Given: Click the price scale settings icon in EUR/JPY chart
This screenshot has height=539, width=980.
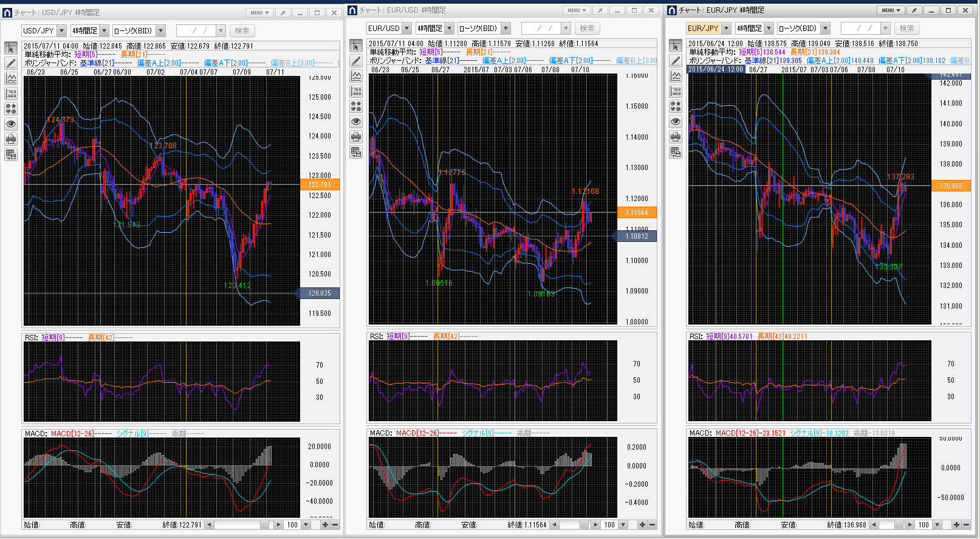Looking at the screenshot, I should pyautogui.click(x=676, y=91).
